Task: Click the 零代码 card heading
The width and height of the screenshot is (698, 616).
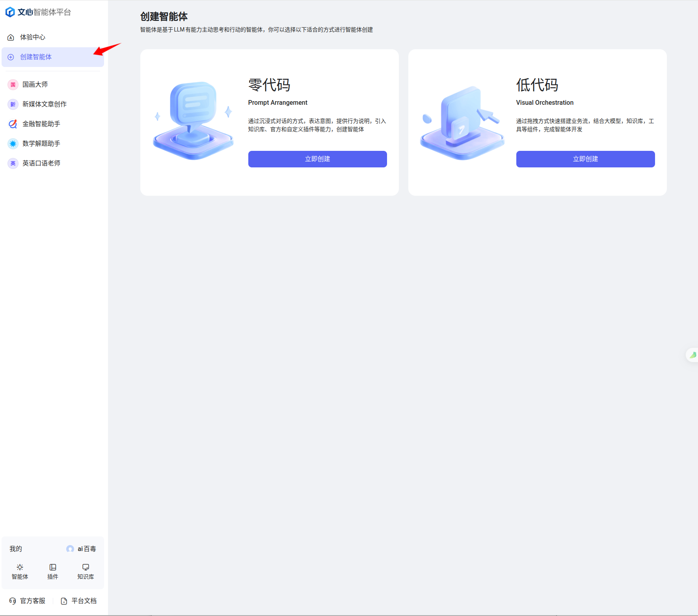Action: (x=269, y=85)
